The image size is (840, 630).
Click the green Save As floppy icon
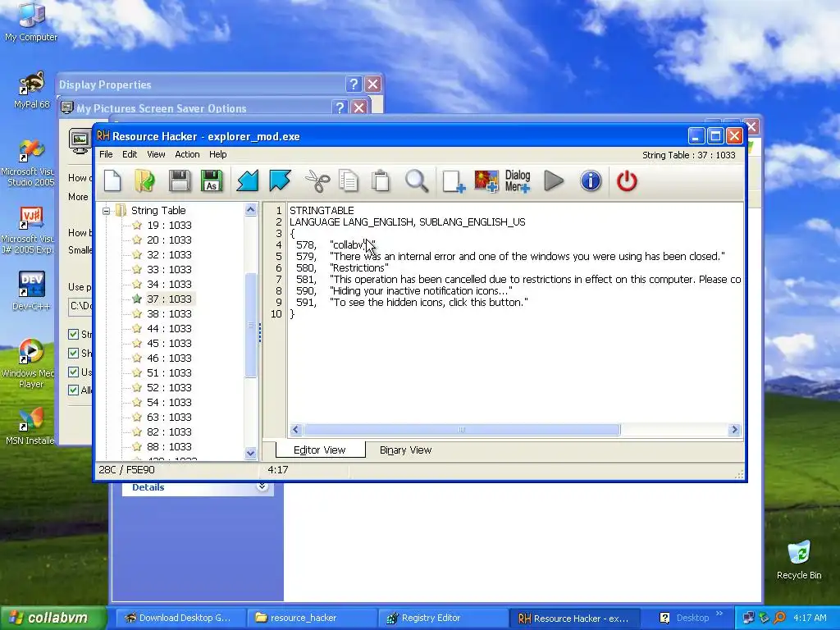(x=212, y=180)
